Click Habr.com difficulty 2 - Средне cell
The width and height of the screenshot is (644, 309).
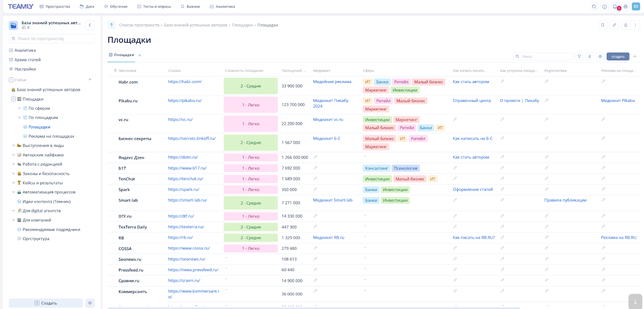click(251, 86)
